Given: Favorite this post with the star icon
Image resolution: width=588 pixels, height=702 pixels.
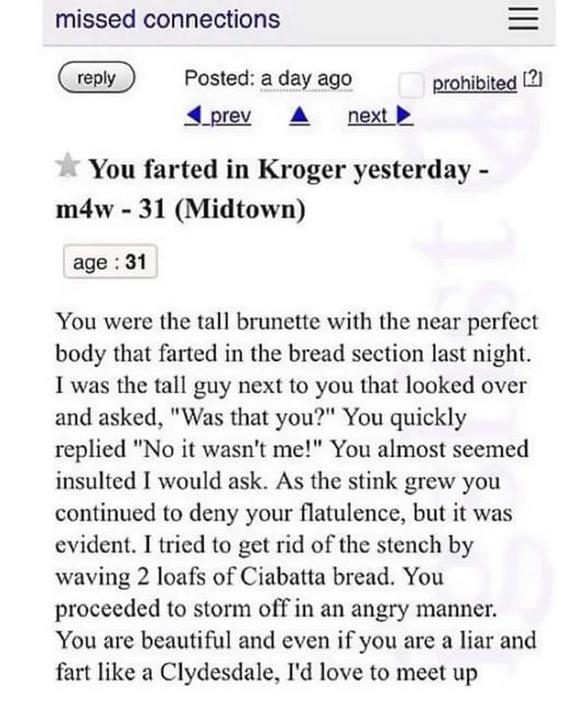Looking at the screenshot, I should (67, 166).
